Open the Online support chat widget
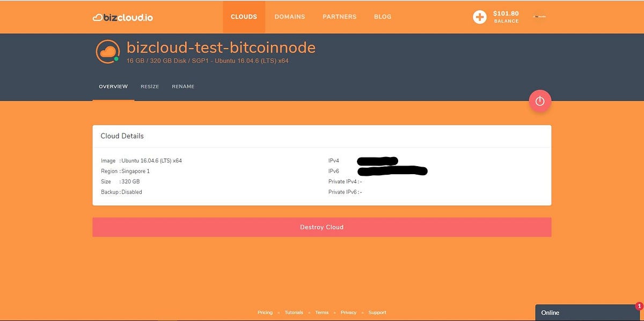The width and height of the screenshot is (644, 321). (569, 312)
